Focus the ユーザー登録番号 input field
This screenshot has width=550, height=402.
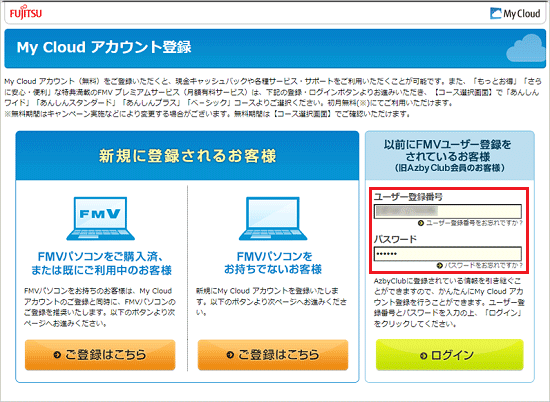tap(448, 212)
